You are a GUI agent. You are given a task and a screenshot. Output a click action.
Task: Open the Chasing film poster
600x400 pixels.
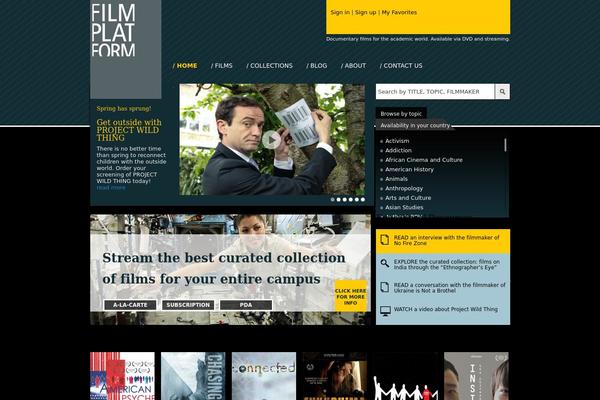pyautogui.click(x=193, y=376)
